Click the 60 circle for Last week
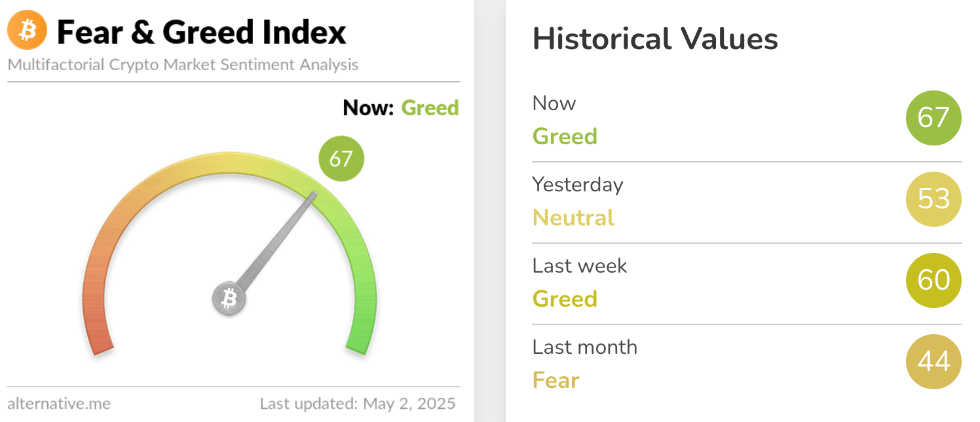 933,280
